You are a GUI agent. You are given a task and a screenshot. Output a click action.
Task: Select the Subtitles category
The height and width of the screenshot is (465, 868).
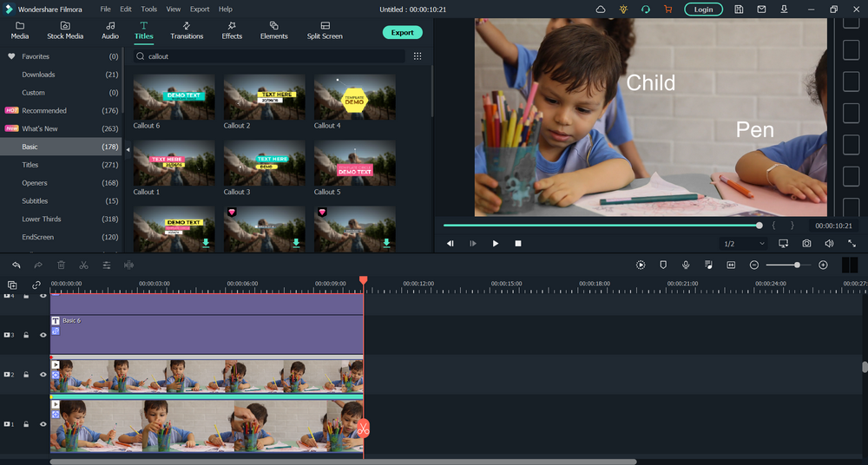61,201
